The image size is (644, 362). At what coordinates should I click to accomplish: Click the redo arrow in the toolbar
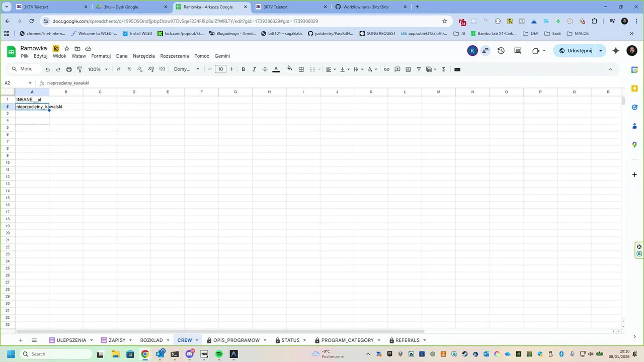point(58,69)
